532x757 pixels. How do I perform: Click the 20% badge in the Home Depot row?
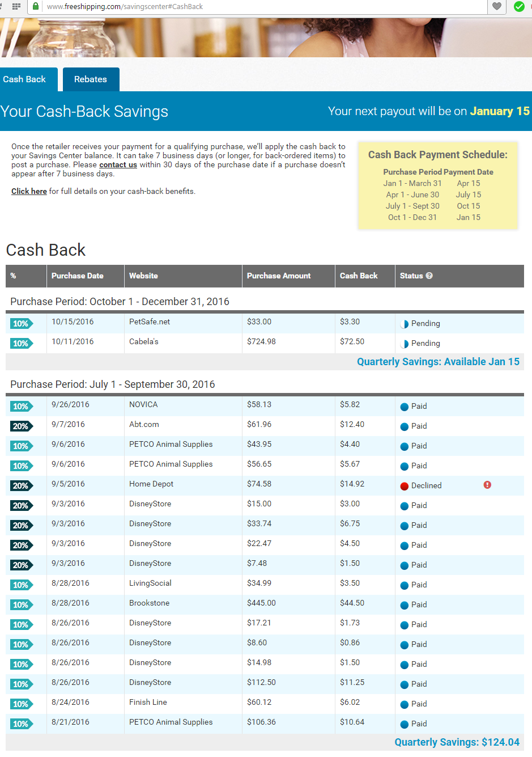tap(22, 486)
